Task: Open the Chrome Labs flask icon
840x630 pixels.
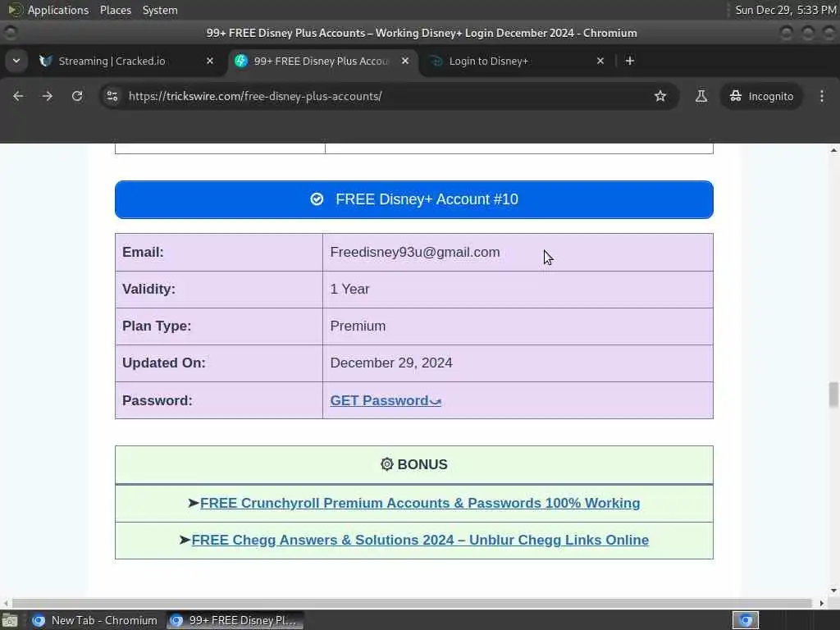Action: (701, 96)
